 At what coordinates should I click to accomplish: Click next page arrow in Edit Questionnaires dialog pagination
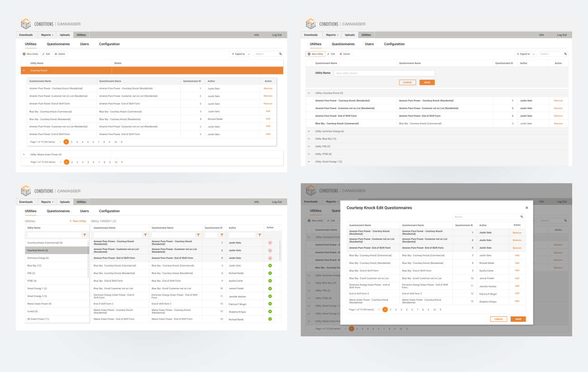point(441,310)
